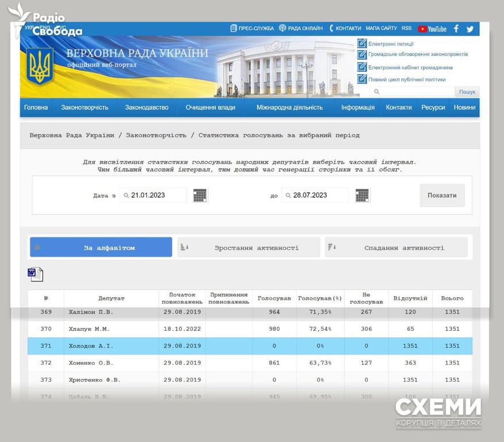Open the РАДА ОНЛАЙН link
The width and height of the screenshot is (504, 442).
[300, 28]
